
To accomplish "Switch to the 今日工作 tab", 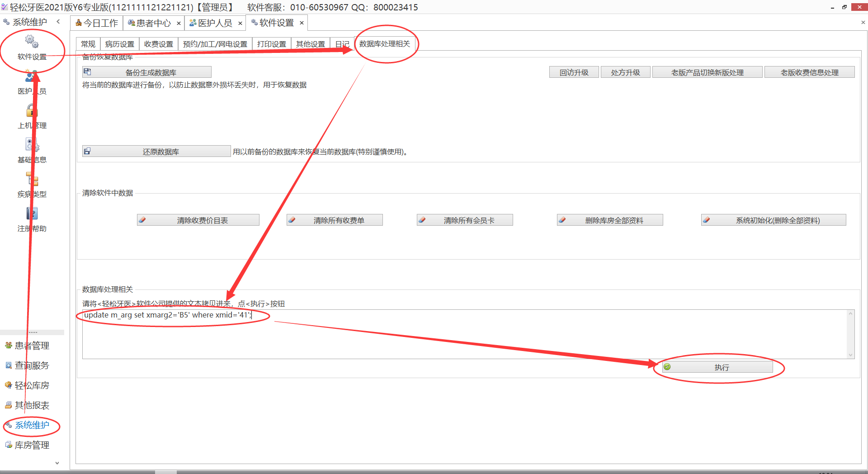I will (x=97, y=23).
